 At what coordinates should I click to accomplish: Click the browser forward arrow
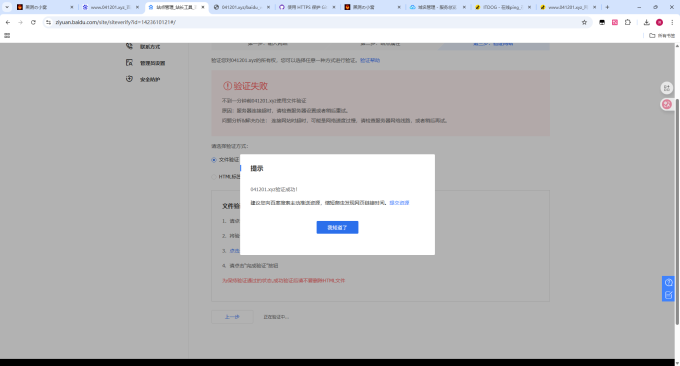[x=20, y=22]
